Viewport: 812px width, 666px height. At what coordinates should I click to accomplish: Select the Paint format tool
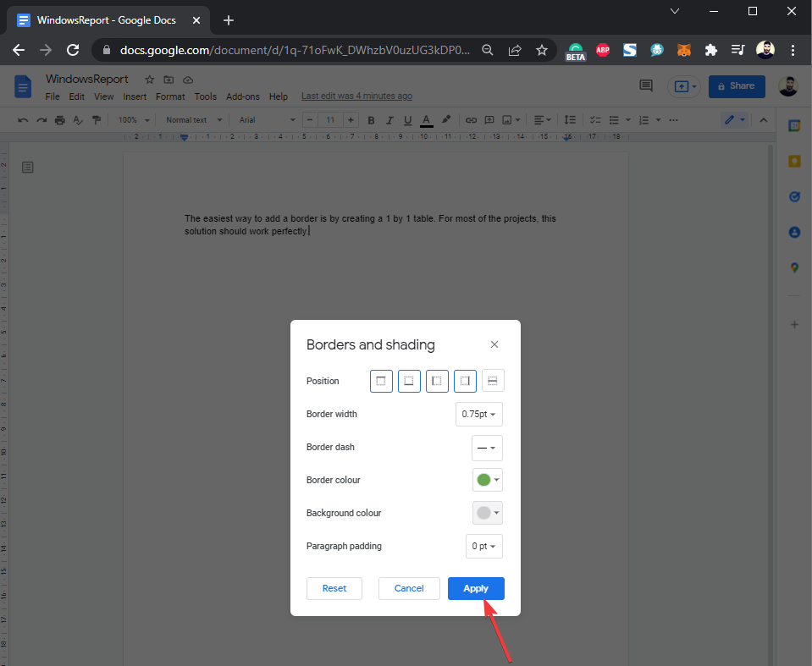(x=97, y=120)
